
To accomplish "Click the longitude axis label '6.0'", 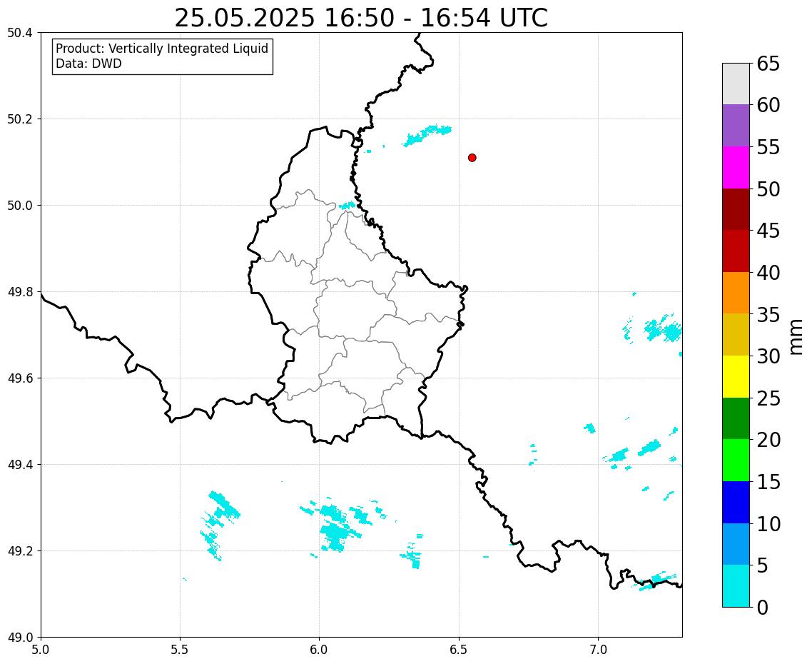I will point(319,650).
